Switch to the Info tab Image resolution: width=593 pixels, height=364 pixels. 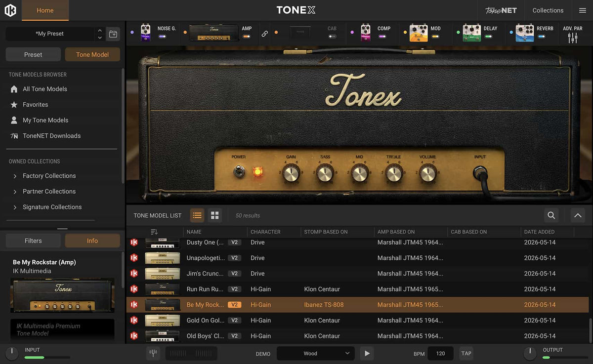pos(92,241)
